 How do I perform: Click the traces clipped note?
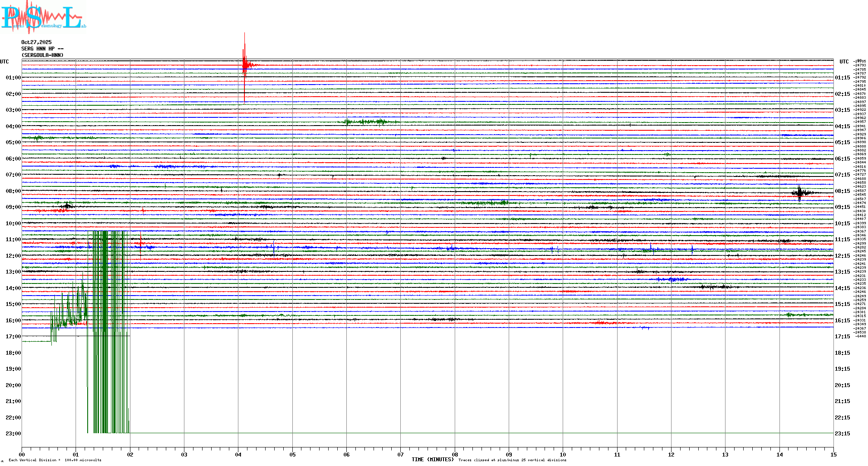[x=512, y=460]
